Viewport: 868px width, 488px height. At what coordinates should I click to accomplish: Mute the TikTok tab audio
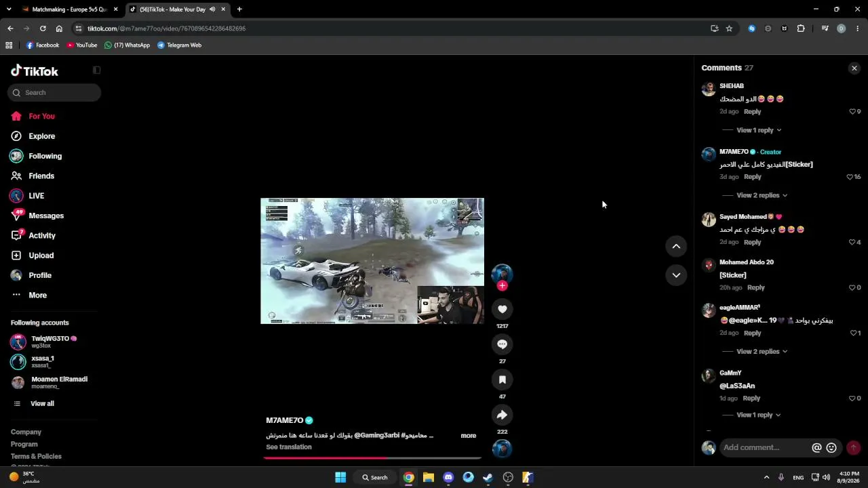(212, 9)
